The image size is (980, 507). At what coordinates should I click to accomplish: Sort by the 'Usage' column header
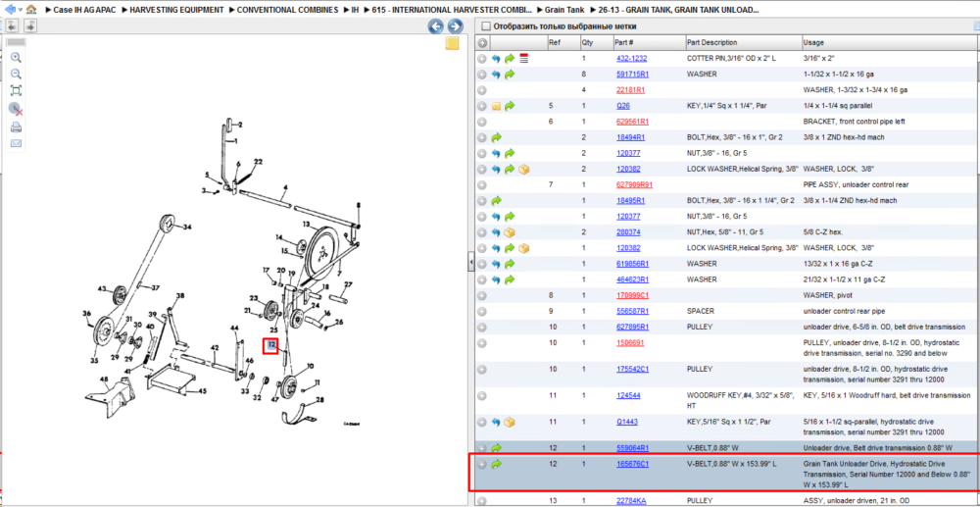point(813,42)
